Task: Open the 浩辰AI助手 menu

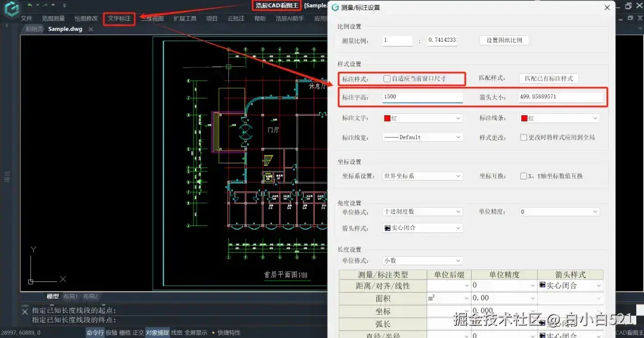Action: (290, 18)
